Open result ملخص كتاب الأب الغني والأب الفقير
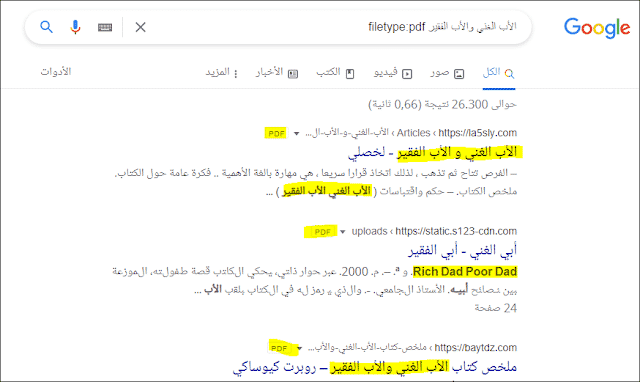This screenshot has width=640, height=382. (x=375, y=367)
